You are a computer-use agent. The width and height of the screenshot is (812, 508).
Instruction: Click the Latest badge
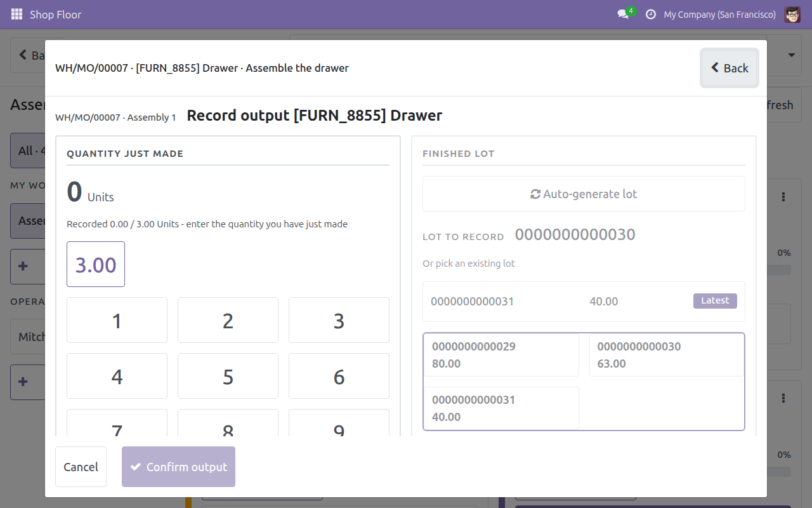pos(715,301)
